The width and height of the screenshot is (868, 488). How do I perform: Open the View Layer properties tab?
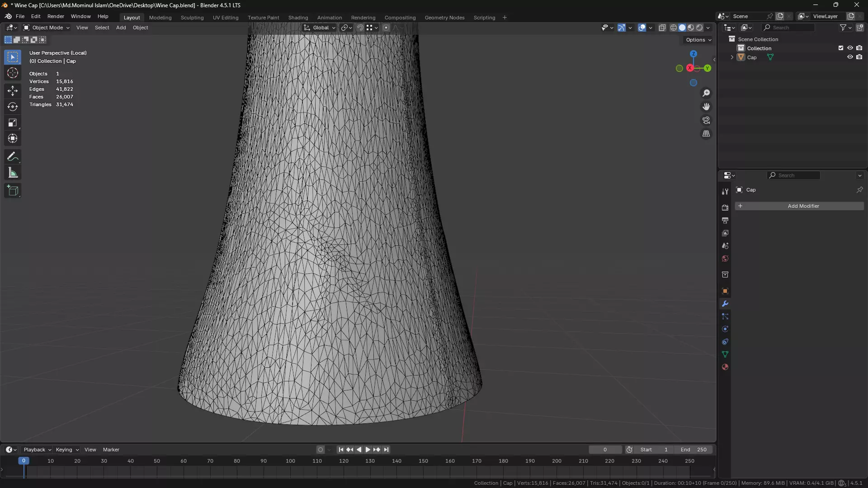(725, 233)
